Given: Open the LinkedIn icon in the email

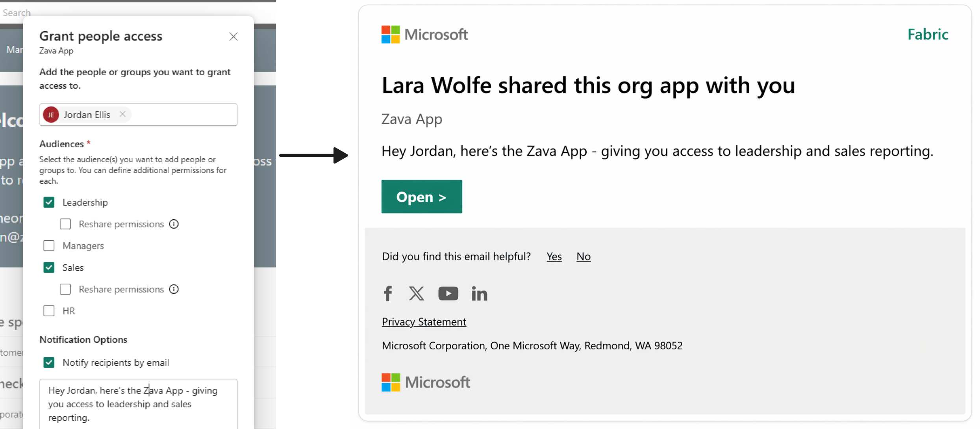Looking at the screenshot, I should (479, 293).
